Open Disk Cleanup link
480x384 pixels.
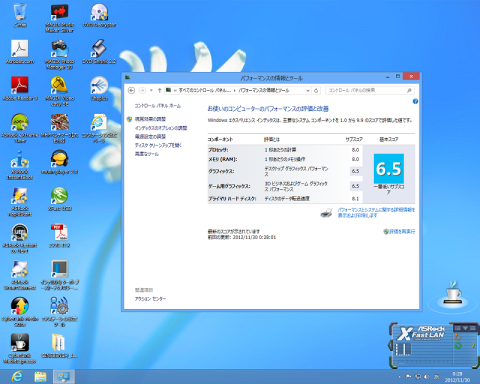tap(158, 145)
